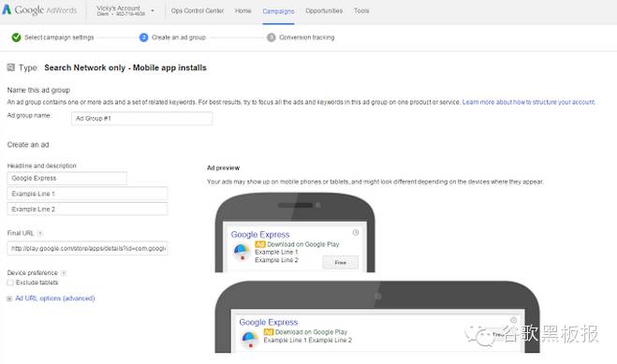This screenshot has width=617, height=364.
Task: Click the campaign Type icon
Action: tap(11, 67)
